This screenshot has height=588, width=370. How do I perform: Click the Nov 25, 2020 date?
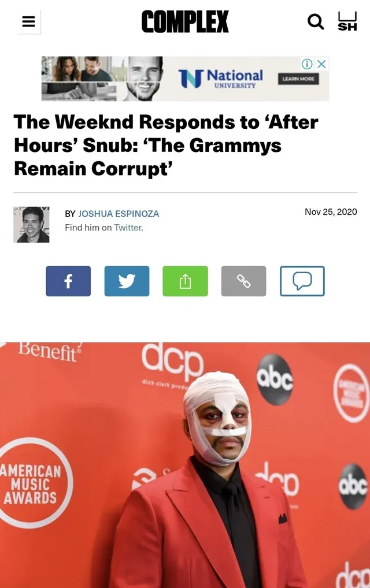[x=331, y=212]
